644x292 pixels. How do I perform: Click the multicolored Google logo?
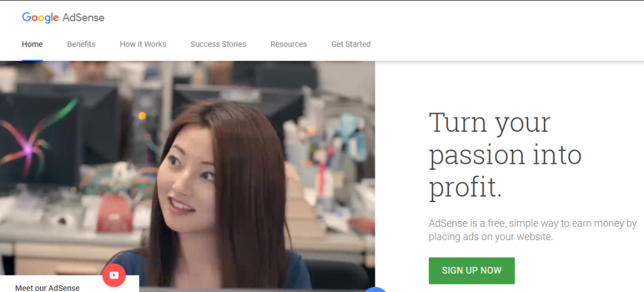point(40,18)
